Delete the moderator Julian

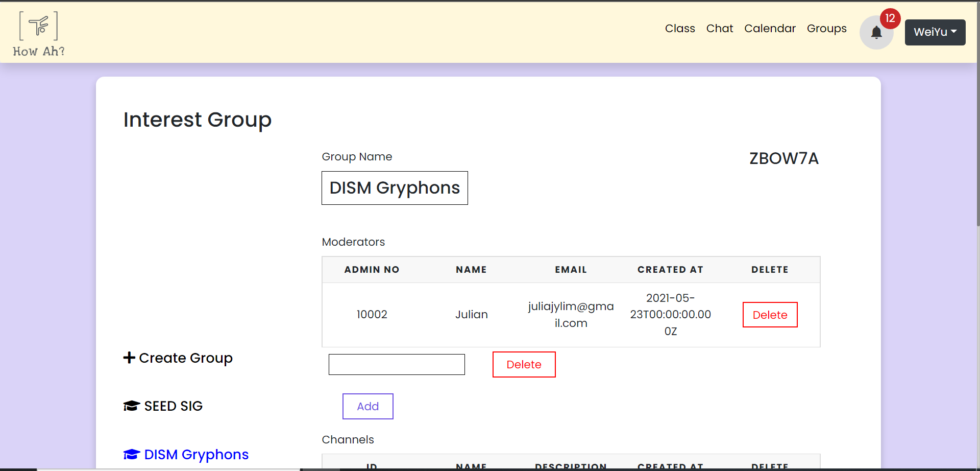pyautogui.click(x=770, y=315)
